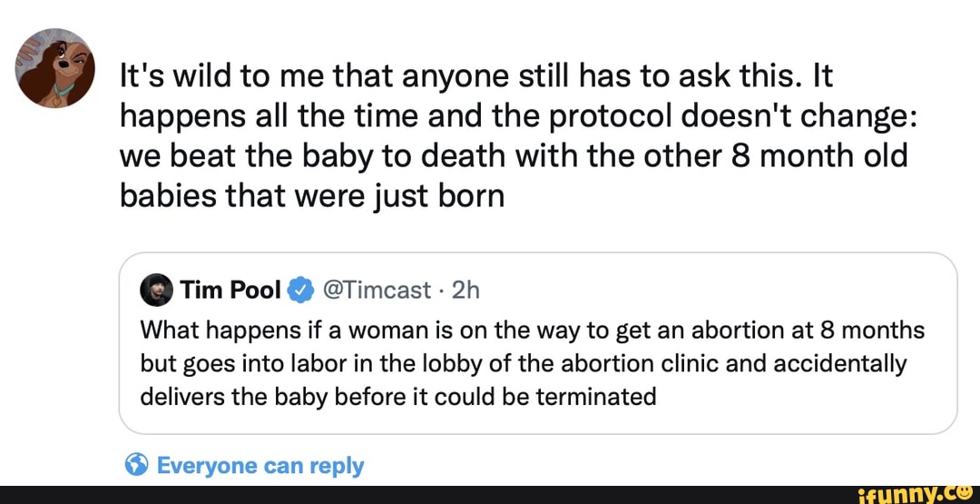
Task: Click the quoted line starting "delivers the baby"
Action: pyautogui.click(x=399, y=396)
